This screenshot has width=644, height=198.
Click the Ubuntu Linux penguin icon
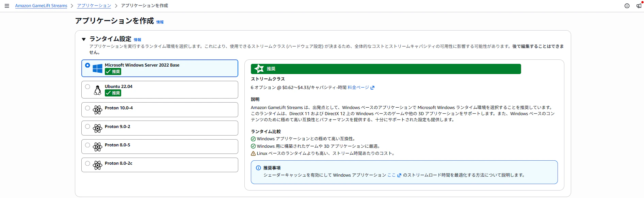coord(97,90)
